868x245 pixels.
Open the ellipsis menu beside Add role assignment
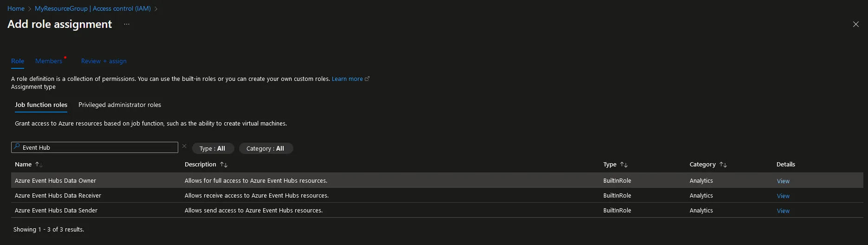(126, 24)
